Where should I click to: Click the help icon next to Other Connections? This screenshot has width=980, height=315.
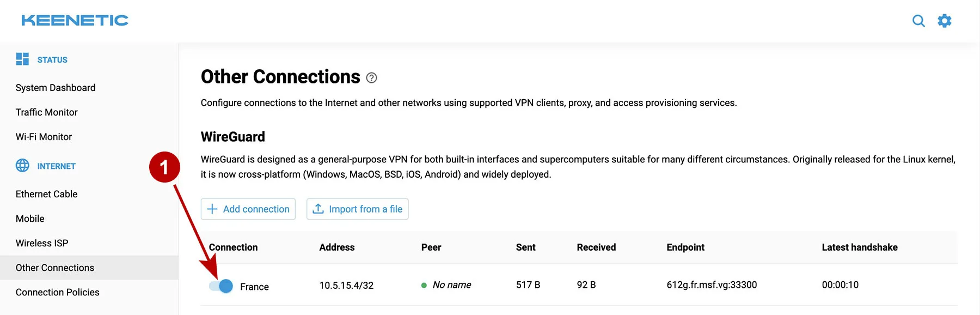click(x=371, y=78)
